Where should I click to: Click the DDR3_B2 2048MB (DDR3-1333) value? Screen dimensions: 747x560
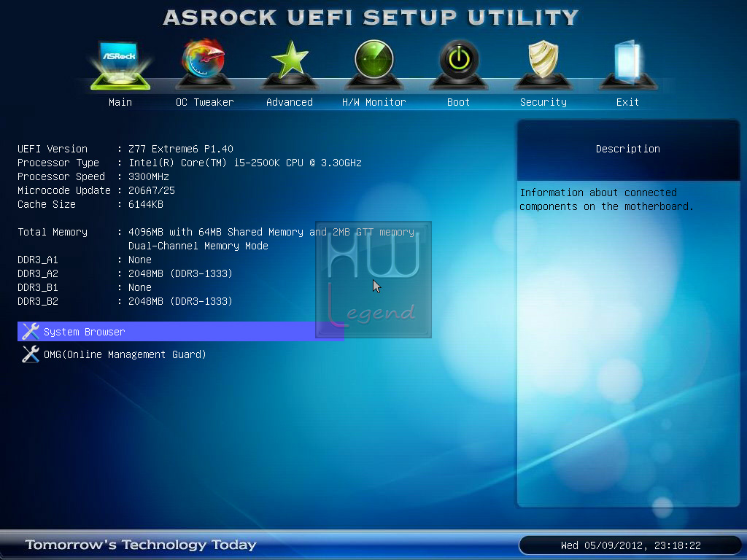(x=180, y=301)
